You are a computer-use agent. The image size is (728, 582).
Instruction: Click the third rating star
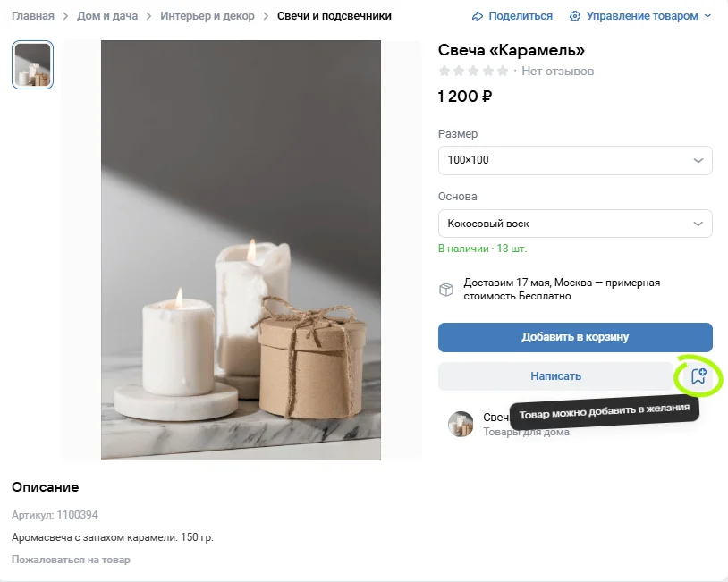pyautogui.click(x=473, y=71)
